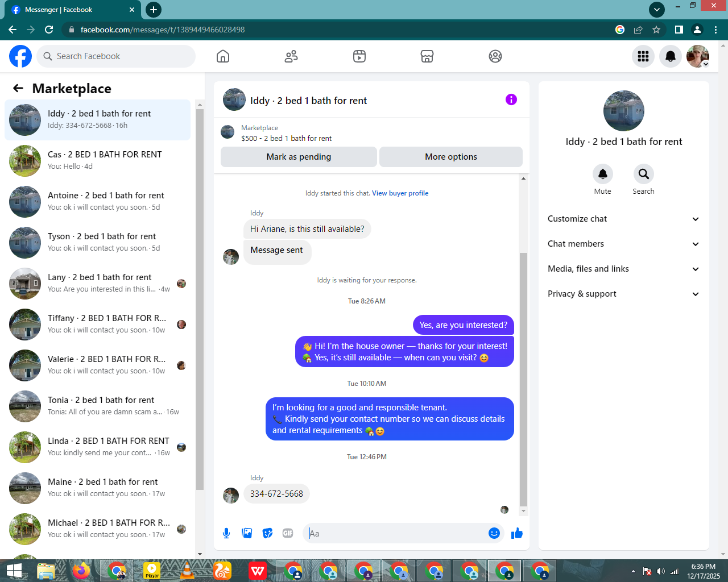Open the Groups icon in top navigation
Screen dimensions: 728x582
[495, 56]
